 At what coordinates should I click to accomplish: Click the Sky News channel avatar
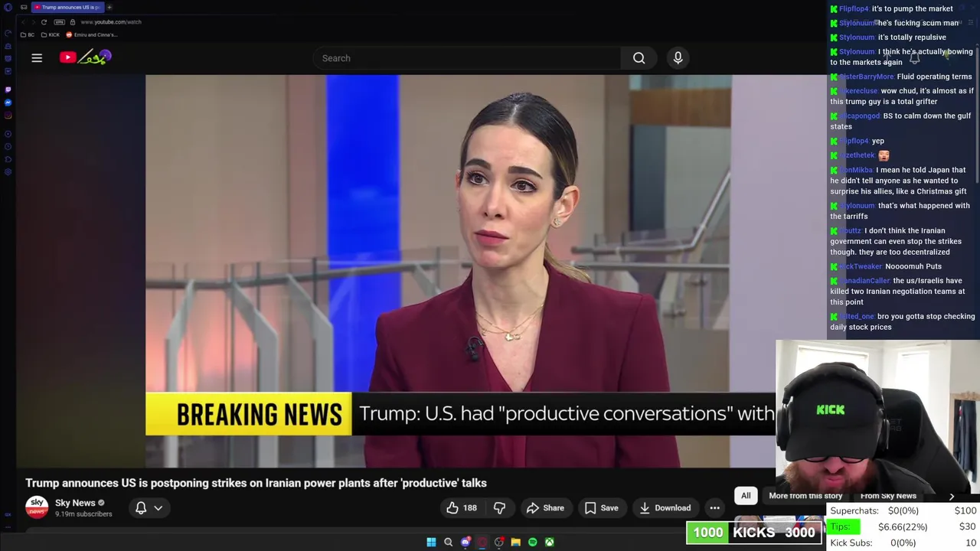coord(37,507)
